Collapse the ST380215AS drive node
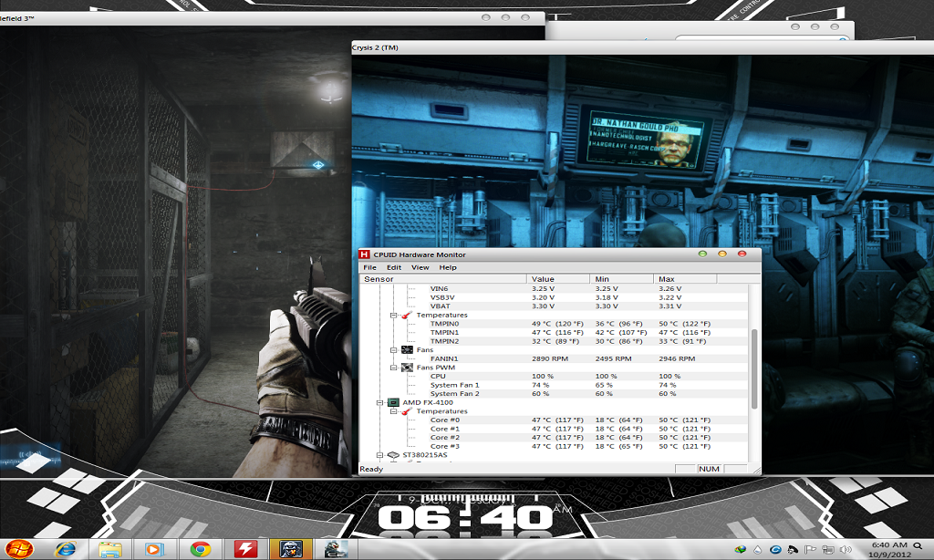Image resolution: width=934 pixels, height=560 pixels. 379,455
